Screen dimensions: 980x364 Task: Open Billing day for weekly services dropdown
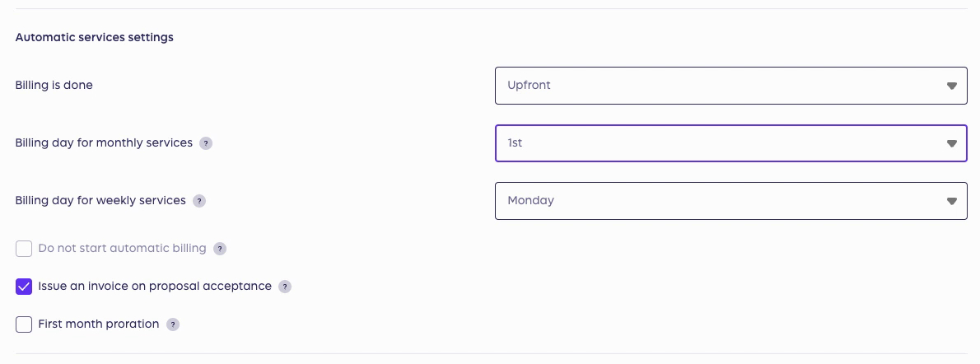click(730, 201)
